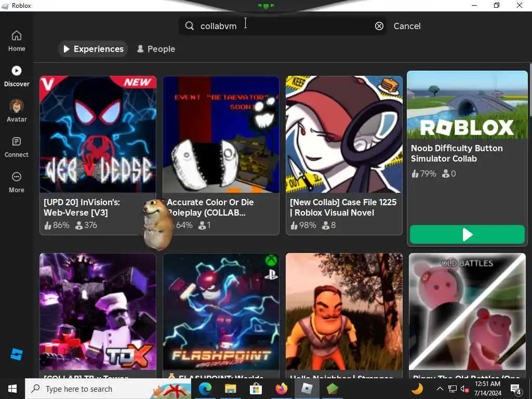The width and height of the screenshot is (532, 399).
Task: Open the Connect section
Action: pyautogui.click(x=16, y=147)
